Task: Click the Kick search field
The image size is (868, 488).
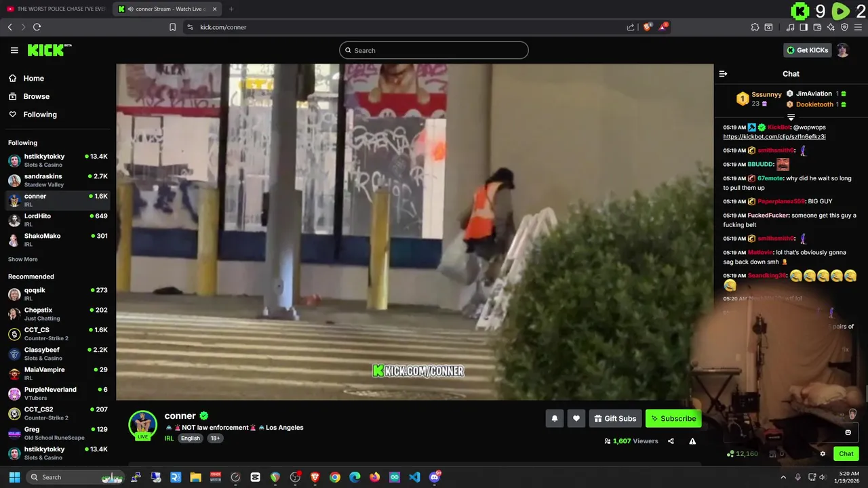Action: click(x=434, y=50)
